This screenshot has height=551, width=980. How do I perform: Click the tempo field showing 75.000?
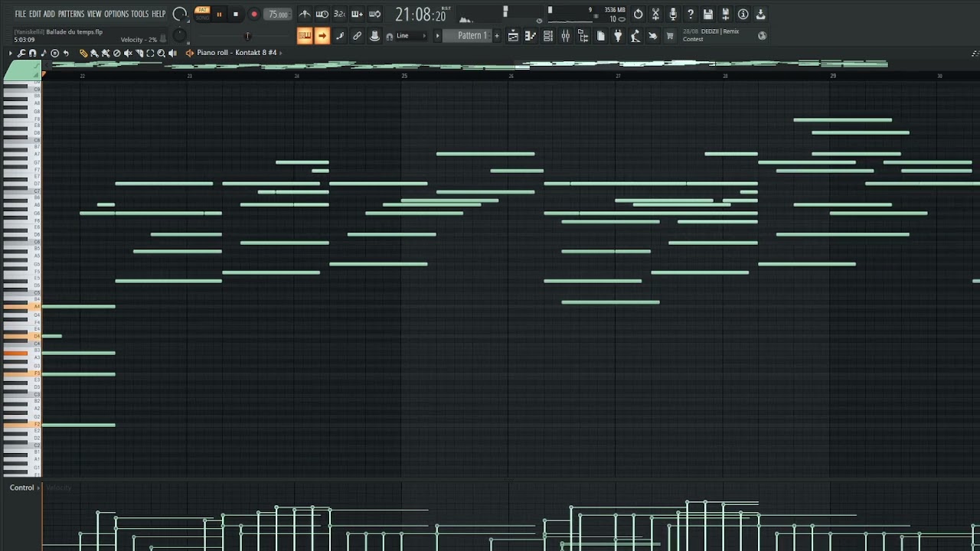pyautogui.click(x=278, y=15)
